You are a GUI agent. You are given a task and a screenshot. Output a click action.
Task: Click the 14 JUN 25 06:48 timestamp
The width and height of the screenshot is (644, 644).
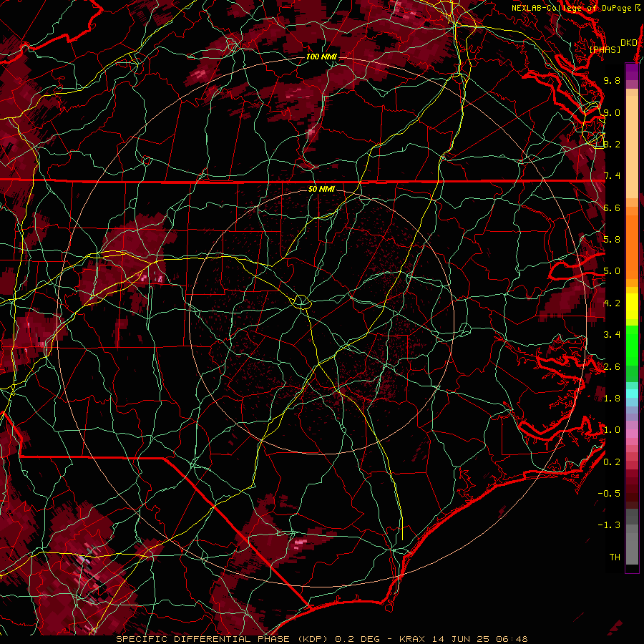(479, 639)
